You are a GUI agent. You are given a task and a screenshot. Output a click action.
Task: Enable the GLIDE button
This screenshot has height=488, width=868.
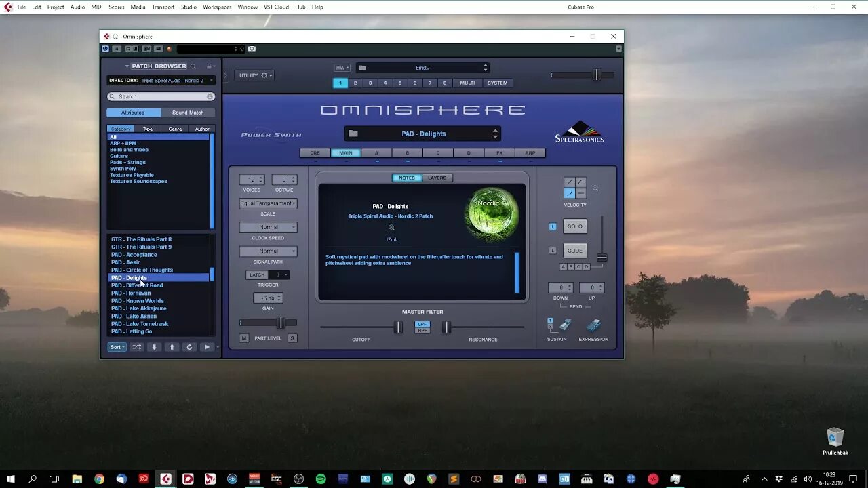click(575, 251)
